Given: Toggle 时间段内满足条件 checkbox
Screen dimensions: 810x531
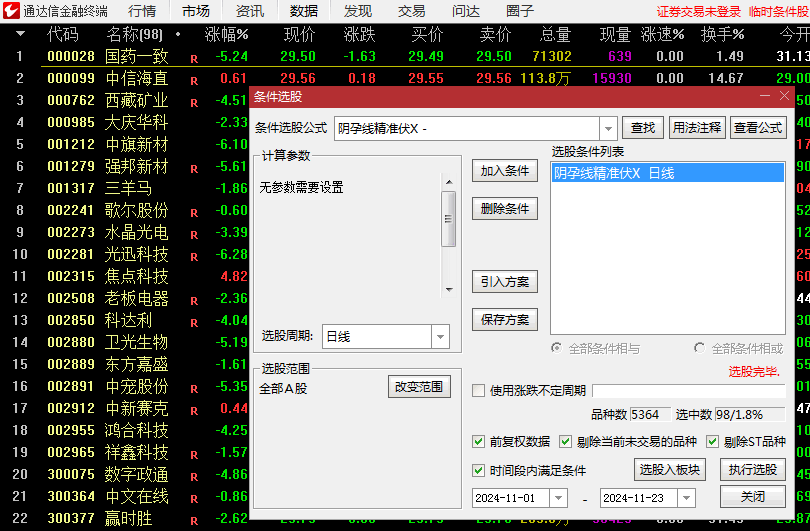Looking at the screenshot, I should pos(478,471).
